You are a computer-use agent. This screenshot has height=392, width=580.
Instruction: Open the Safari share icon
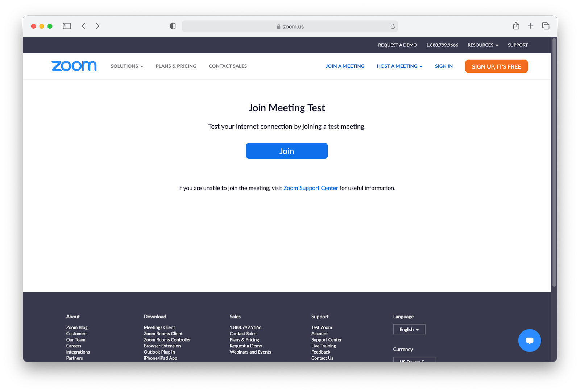(x=516, y=26)
